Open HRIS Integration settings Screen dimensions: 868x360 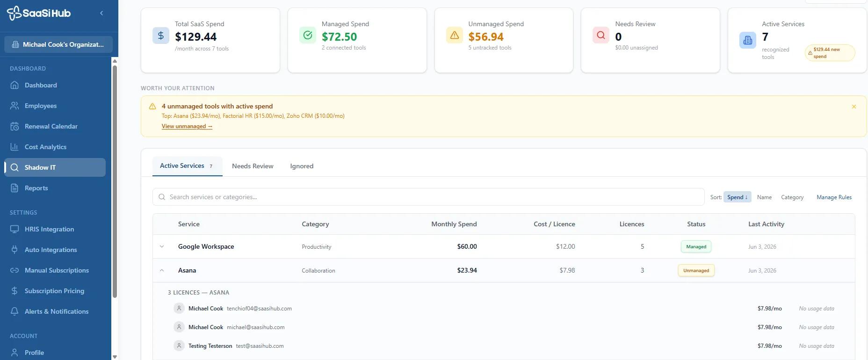click(55, 229)
